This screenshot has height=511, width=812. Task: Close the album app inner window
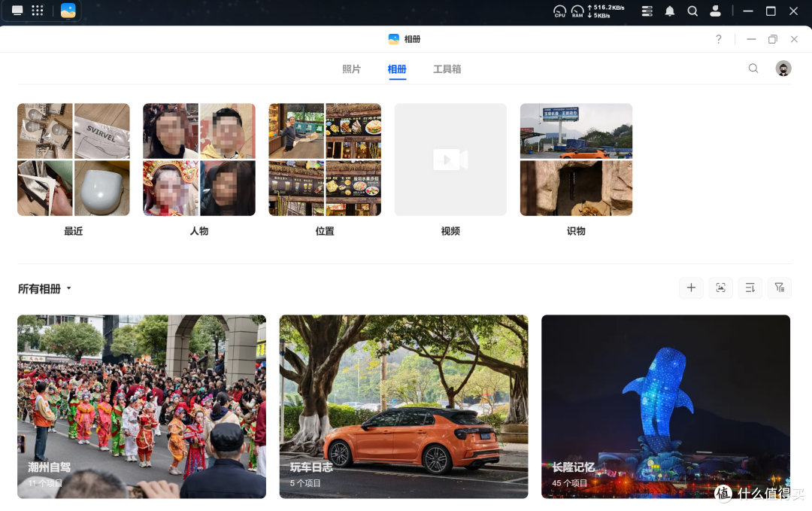tap(795, 39)
